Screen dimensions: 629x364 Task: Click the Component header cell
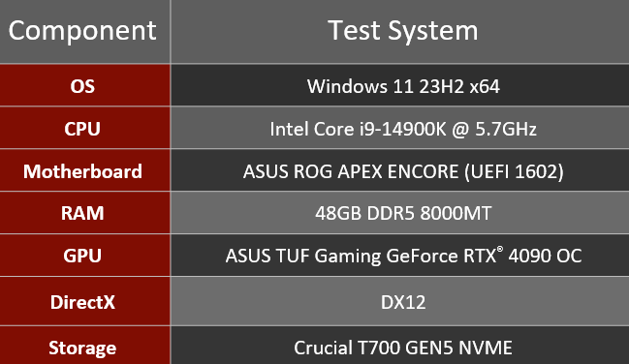(84, 31)
